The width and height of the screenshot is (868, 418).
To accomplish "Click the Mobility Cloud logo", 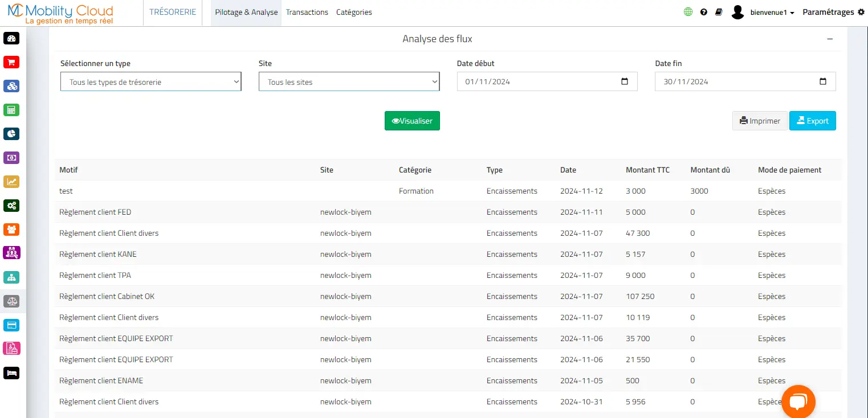I will coord(60,14).
